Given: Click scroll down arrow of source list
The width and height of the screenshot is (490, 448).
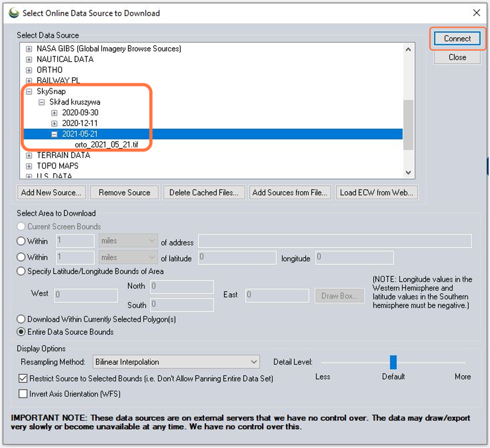Looking at the screenshot, I should [x=408, y=172].
